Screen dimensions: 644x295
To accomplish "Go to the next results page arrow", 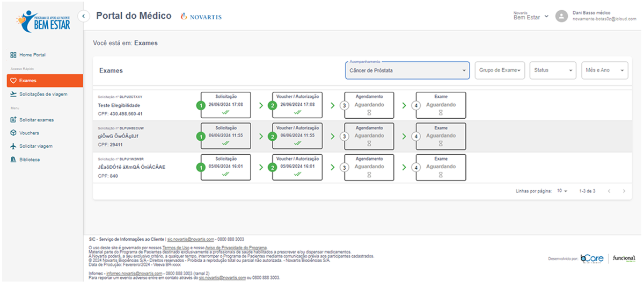I will (x=624, y=191).
